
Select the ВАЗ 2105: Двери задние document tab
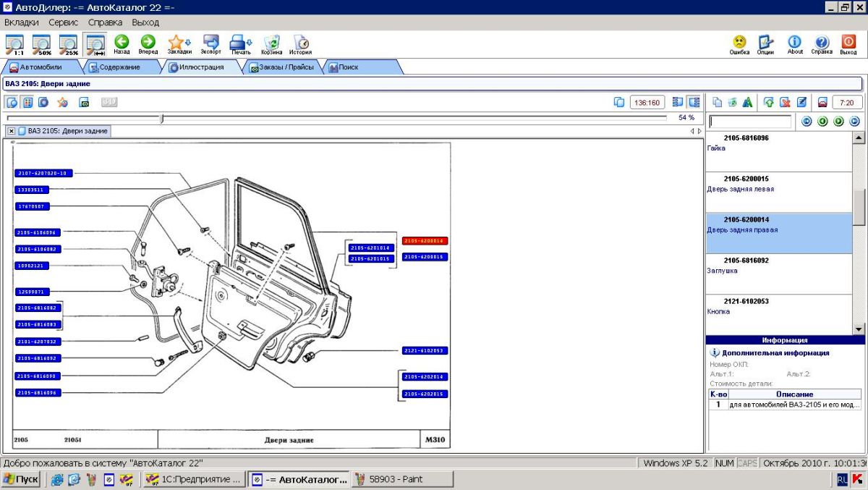pos(63,131)
